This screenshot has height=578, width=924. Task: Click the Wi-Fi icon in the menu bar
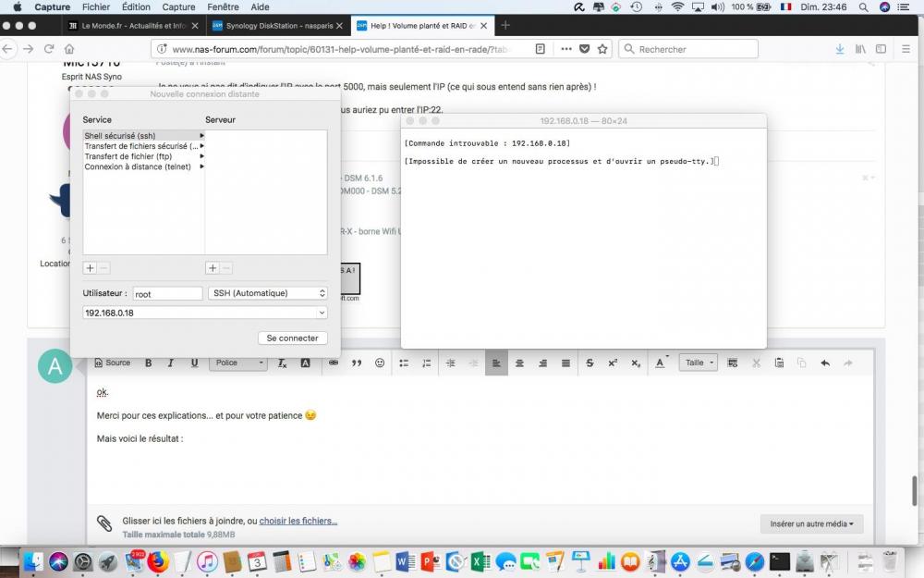677,7
